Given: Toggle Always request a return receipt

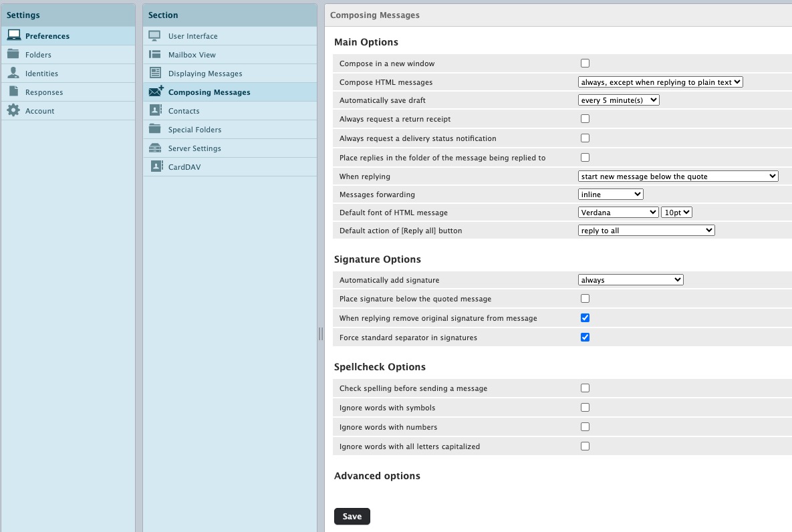Looking at the screenshot, I should (585, 119).
